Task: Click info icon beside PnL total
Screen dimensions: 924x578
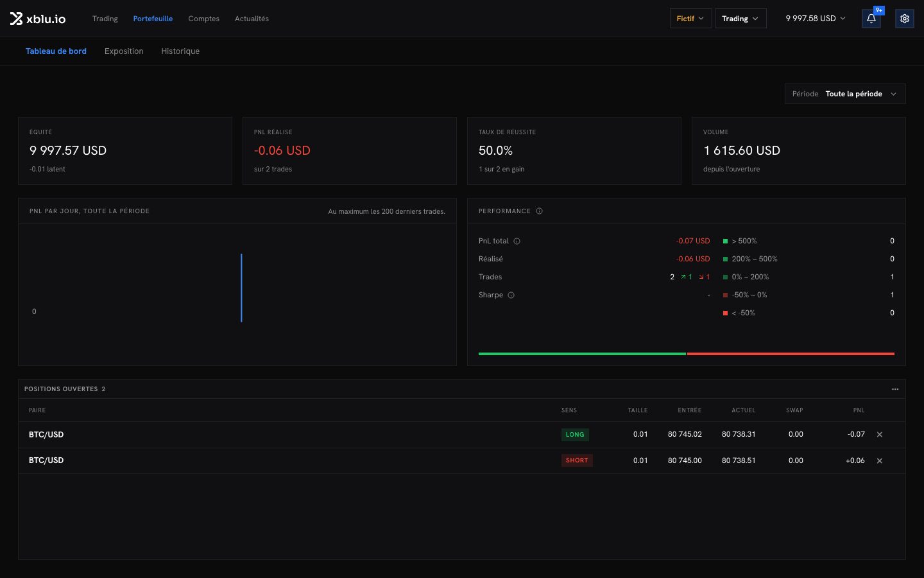Action: click(517, 241)
